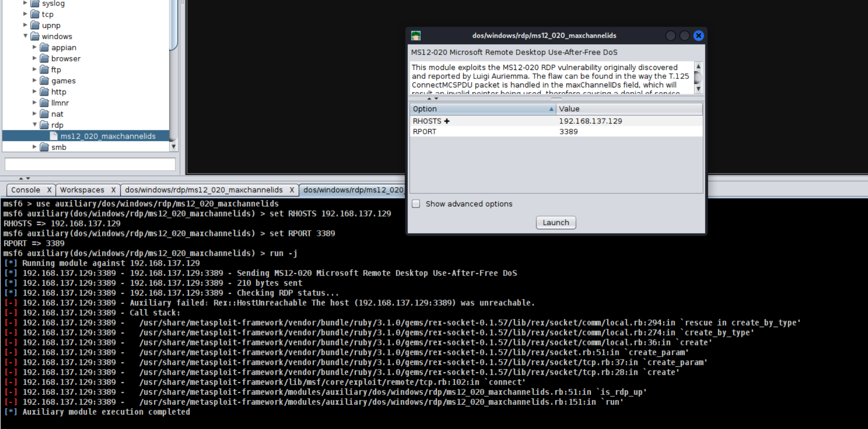The image size is (868, 429).
Task: Click the upnp folder icon
Action: 35,25
